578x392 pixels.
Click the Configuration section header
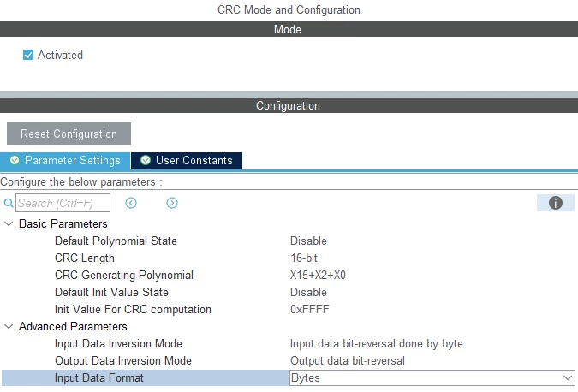[x=289, y=105]
